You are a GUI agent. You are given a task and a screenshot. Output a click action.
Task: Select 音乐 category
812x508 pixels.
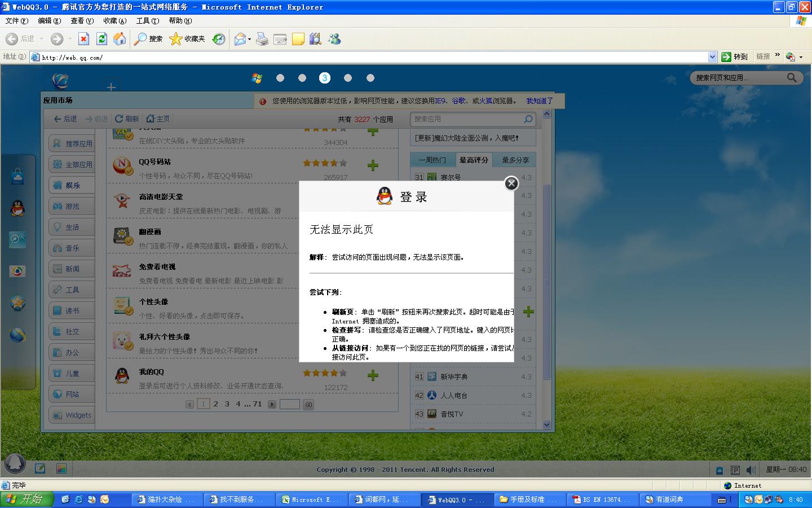[x=71, y=248]
